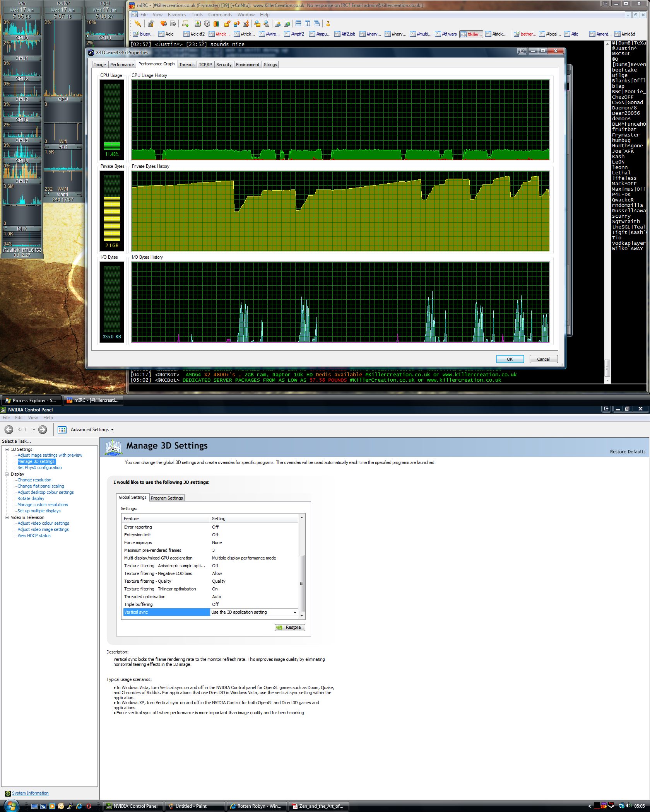Click NVIDIA Control Panel Back arrow button
This screenshot has width=650, height=812.
[9, 429]
